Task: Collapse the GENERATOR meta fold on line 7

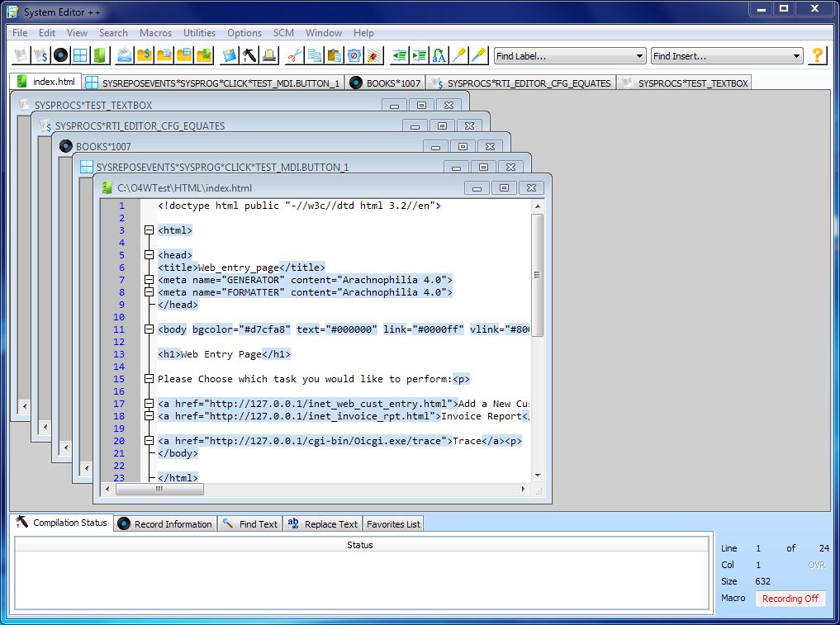Action: (x=149, y=280)
